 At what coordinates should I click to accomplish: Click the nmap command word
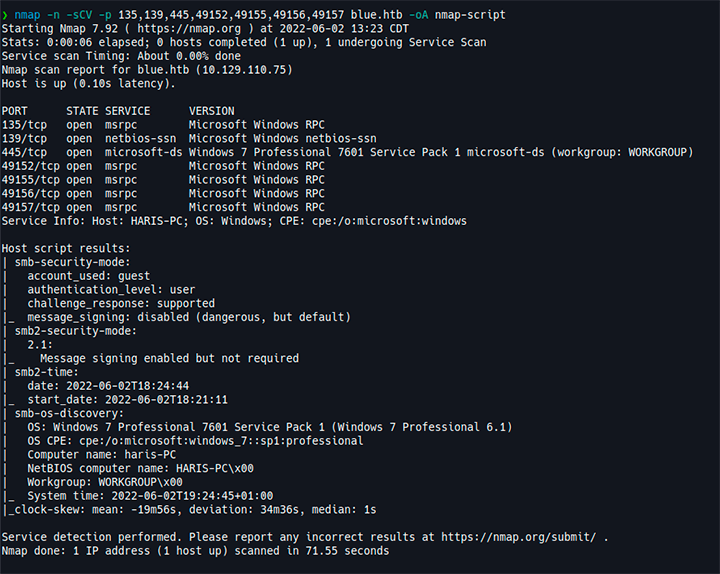[27, 15]
